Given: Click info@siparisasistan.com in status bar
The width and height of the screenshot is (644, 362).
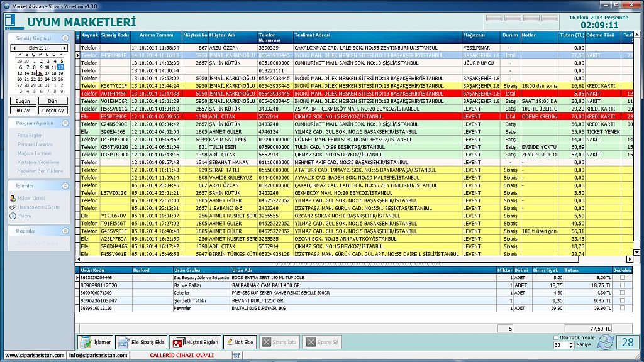Looking at the screenshot, I should pyautogui.click(x=98, y=356).
